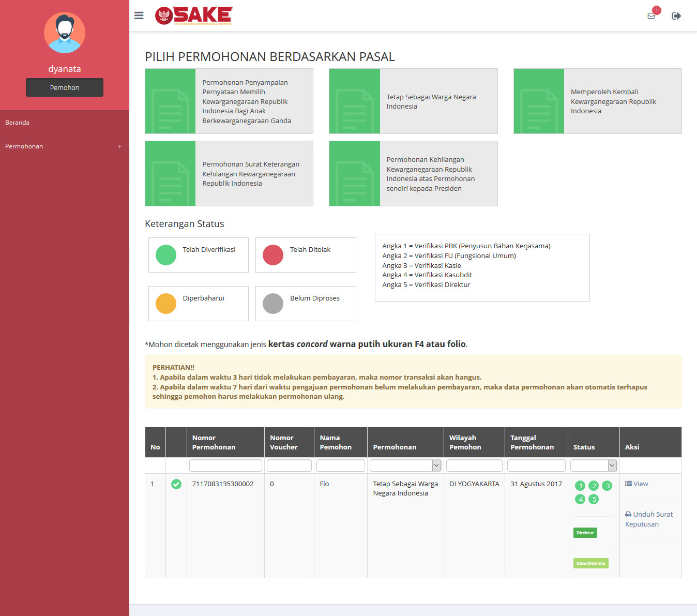This screenshot has width=697, height=616.
Task: Click the status circle number 5
Action: pos(594,499)
